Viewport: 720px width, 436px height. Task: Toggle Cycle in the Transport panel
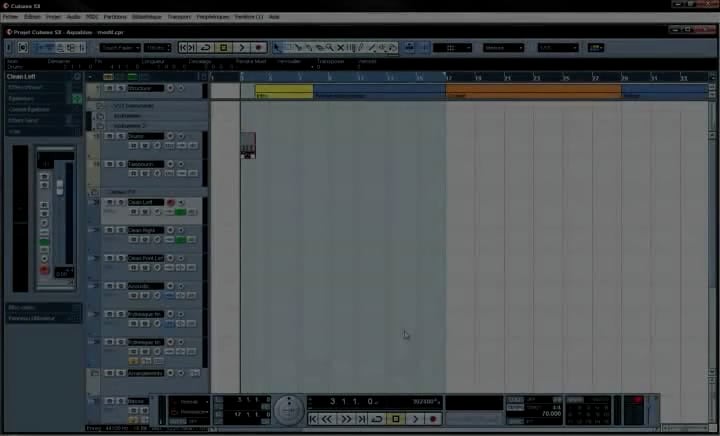377,419
